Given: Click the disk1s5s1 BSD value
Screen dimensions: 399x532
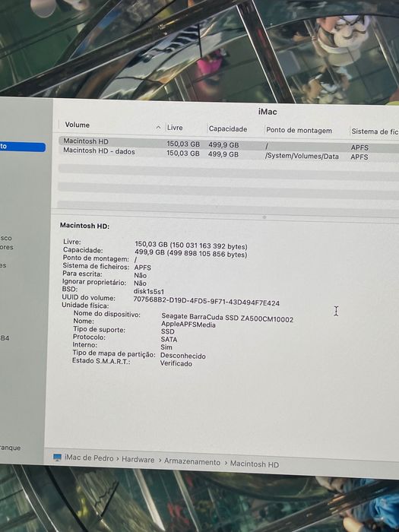Looking at the screenshot, I should coord(149,291).
